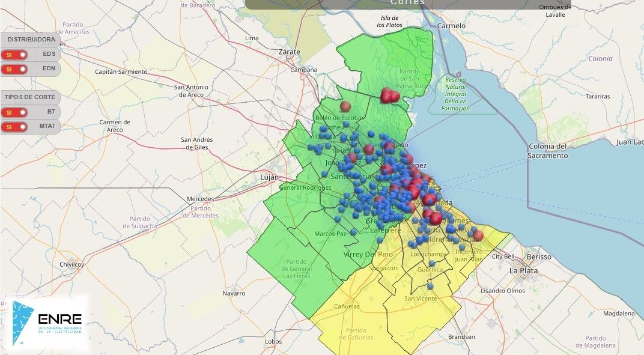Click the La Plata city label
The image size is (644, 355).
pyautogui.click(x=523, y=270)
